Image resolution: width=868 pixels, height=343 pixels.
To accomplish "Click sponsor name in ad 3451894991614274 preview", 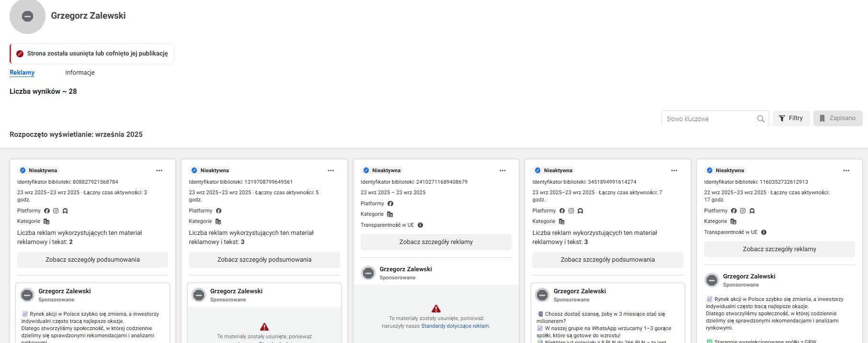I will point(580,291).
